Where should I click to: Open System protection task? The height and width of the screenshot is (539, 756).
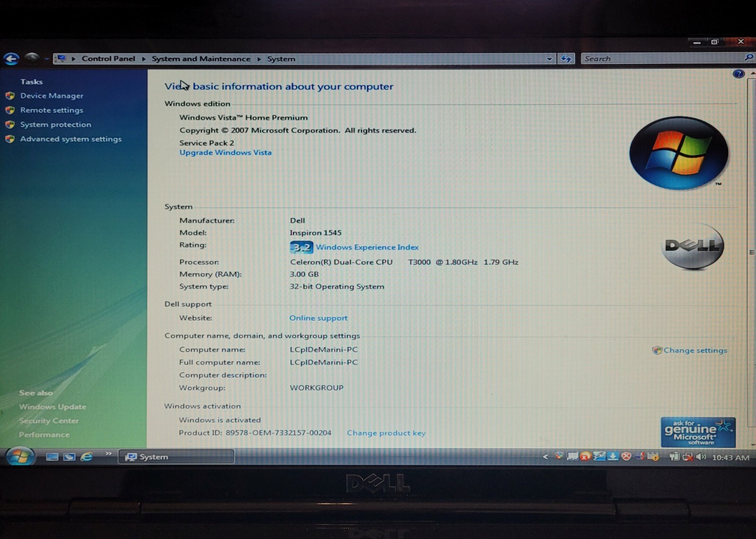pyautogui.click(x=55, y=124)
